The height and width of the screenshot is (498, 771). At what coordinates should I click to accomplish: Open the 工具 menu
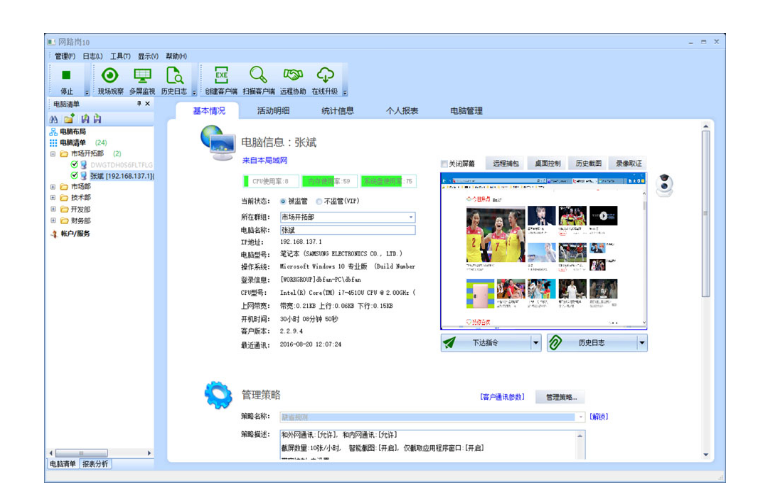(120, 56)
